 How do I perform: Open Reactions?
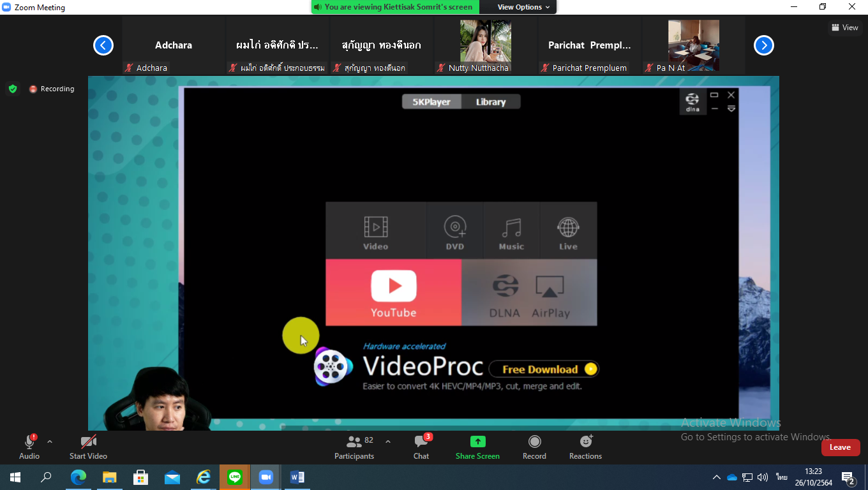tap(585, 447)
